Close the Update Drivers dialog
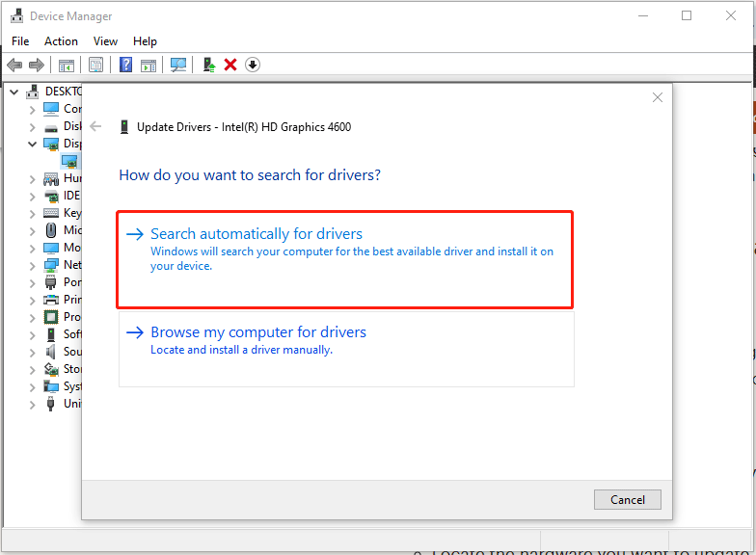Screen dimensions: 756x555 (658, 97)
